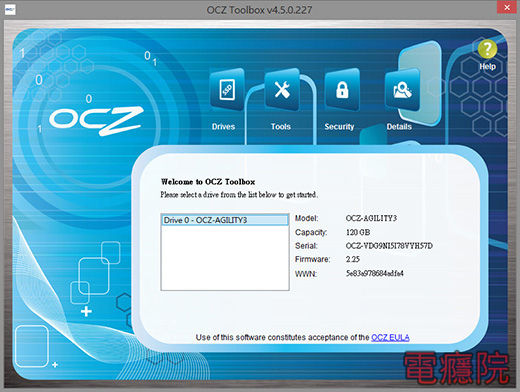This screenshot has width=520, height=392.
Task: Click the firmware value 2.25
Action: tap(353, 259)
